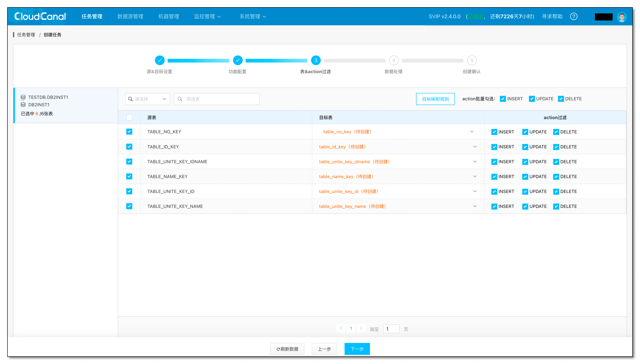
Task: Click the CloudCanal logo
Action: [40, 16]
